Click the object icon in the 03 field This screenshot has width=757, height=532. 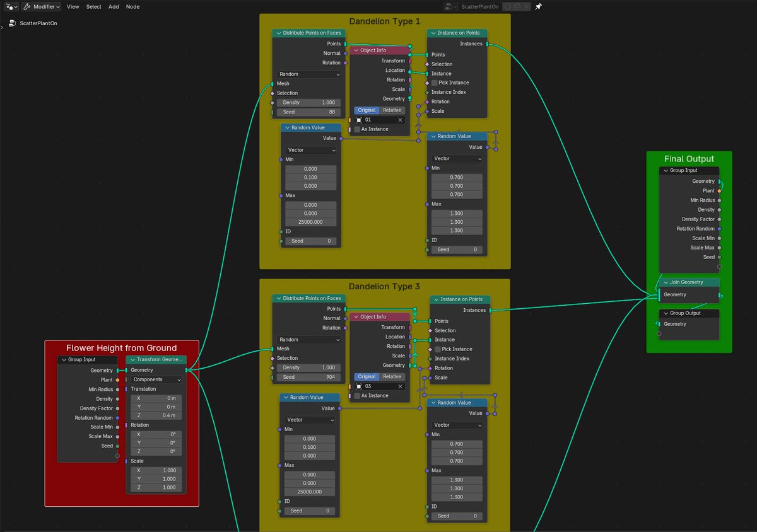pos(359,386)
